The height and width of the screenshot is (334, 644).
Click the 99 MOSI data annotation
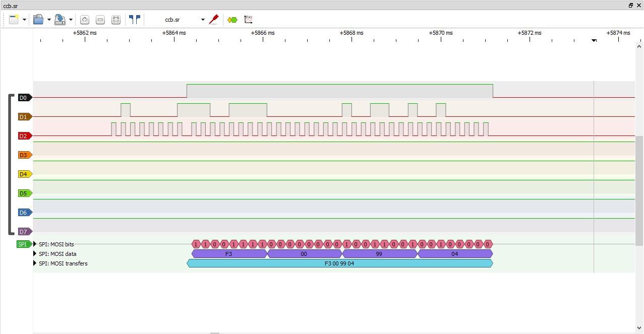click(x=379, y=254)
